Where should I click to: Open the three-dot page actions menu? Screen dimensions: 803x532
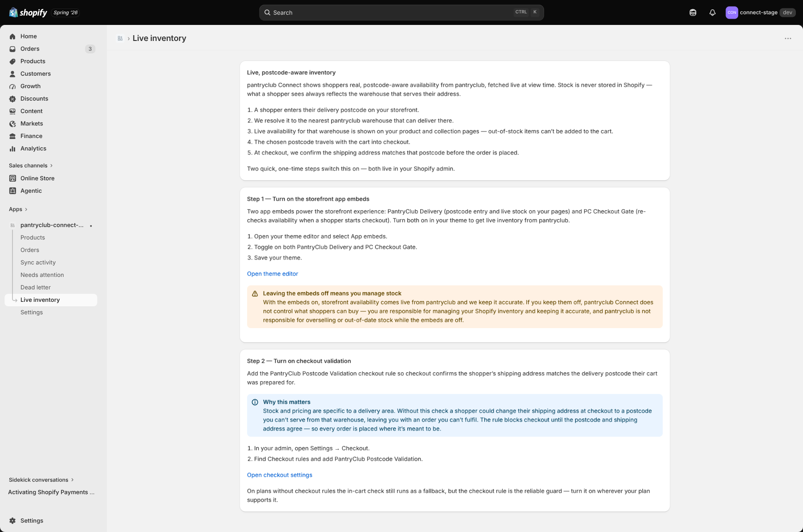coord(788,38)
